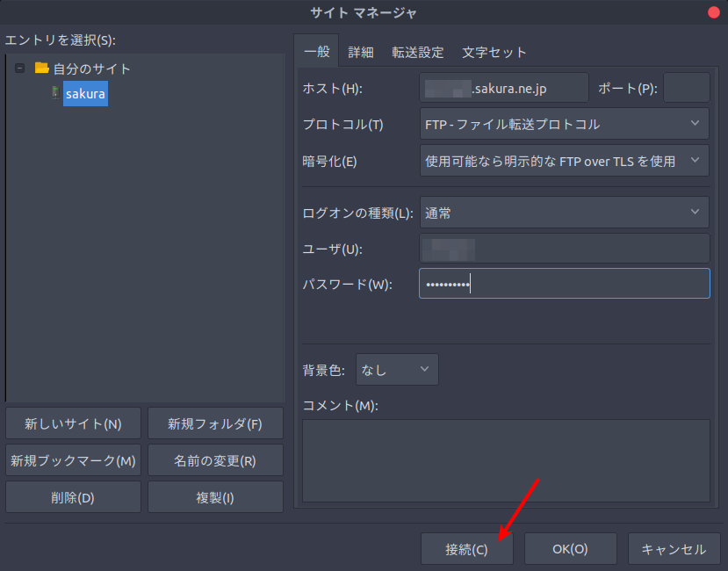Click the server icon next to sakura
This screenshot has height=571, width=728.
(x=54, y=93)
